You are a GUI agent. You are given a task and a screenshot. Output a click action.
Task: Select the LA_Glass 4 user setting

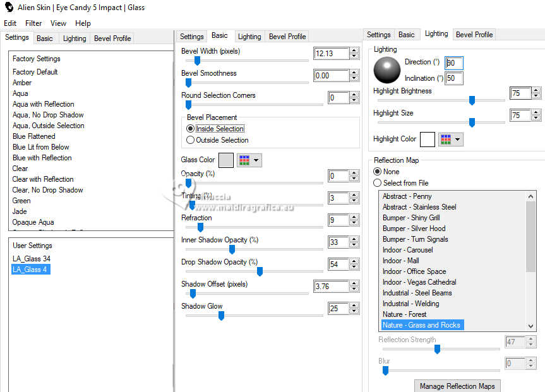[30, 270]
